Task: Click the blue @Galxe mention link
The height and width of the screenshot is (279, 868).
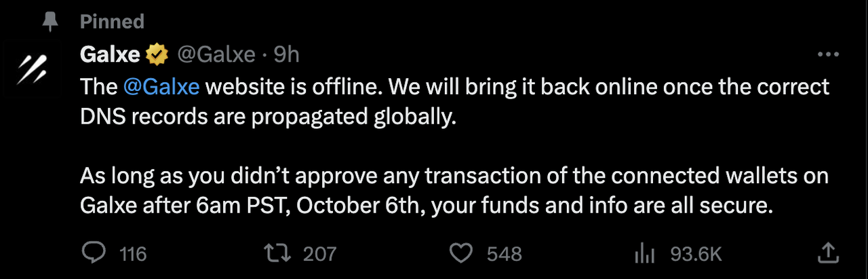Action: (161, 88)
